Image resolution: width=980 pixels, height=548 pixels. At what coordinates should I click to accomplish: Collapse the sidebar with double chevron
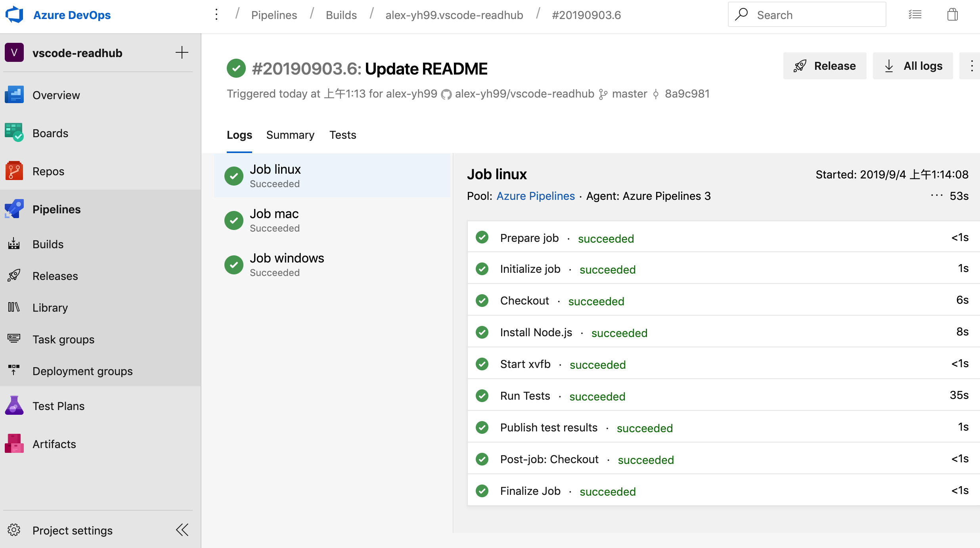tap(182, 530)
